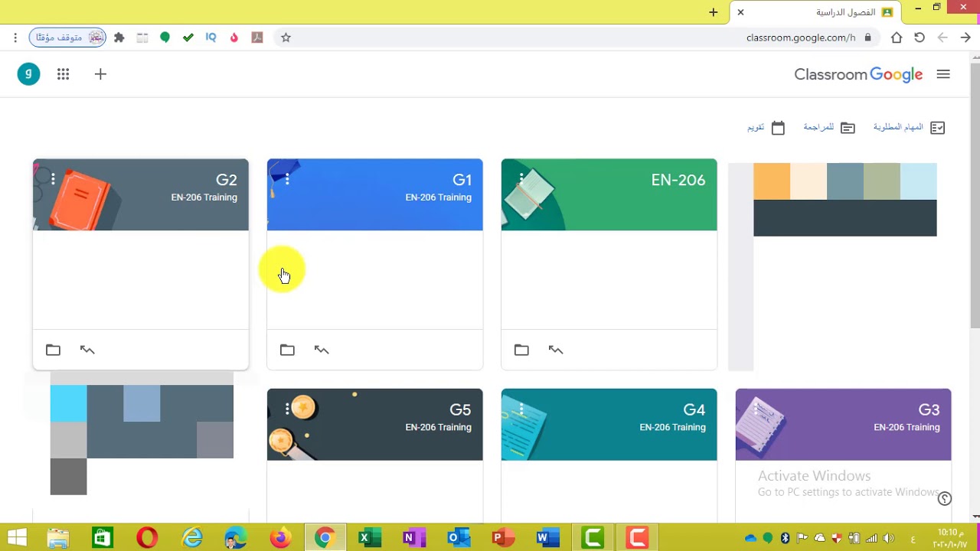Image resolution: width=980 pixels, height=551 pixels.
Task: Open the three-dot menu on G5 card
Action: pyautogui.click(x=287, y=409)
